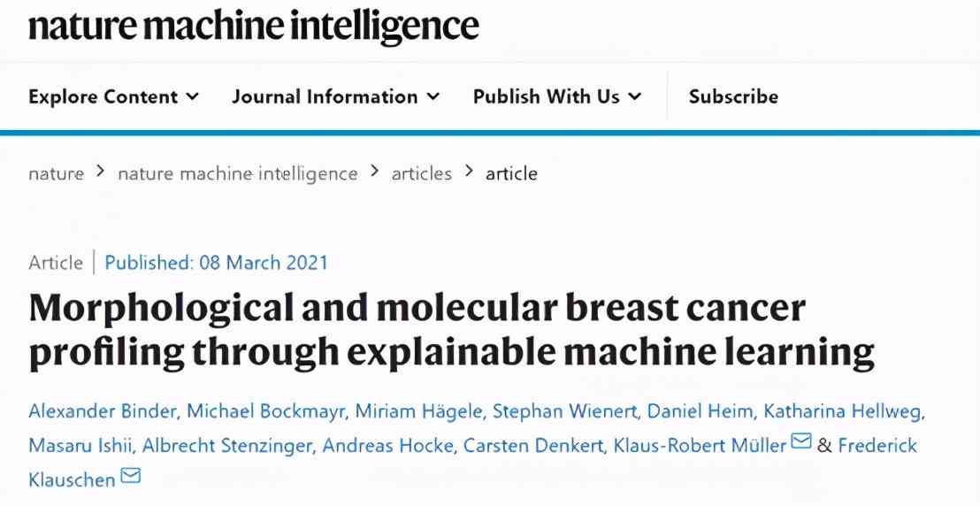Click the nature machine intelligence logo
Screen dimensions: 980x506
tap(254, 26)
